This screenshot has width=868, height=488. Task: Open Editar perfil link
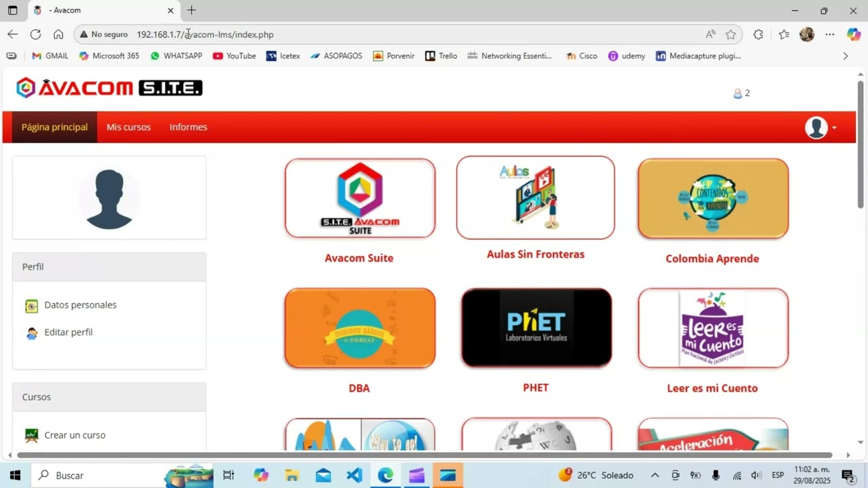pyautogui.click(x=68, y=332)
